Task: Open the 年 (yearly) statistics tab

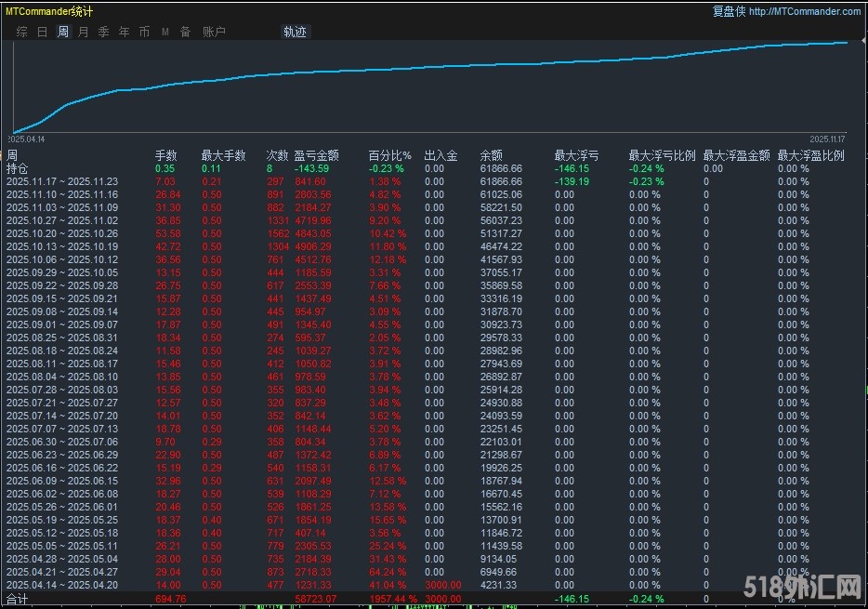Action: pos(124,32)
